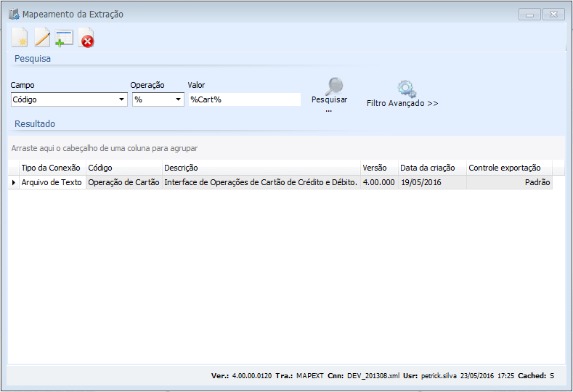This screenshot has width=573, height=392.
Task: Minimize the Mapeamento da Extração window
Action: tap(529, 15)
